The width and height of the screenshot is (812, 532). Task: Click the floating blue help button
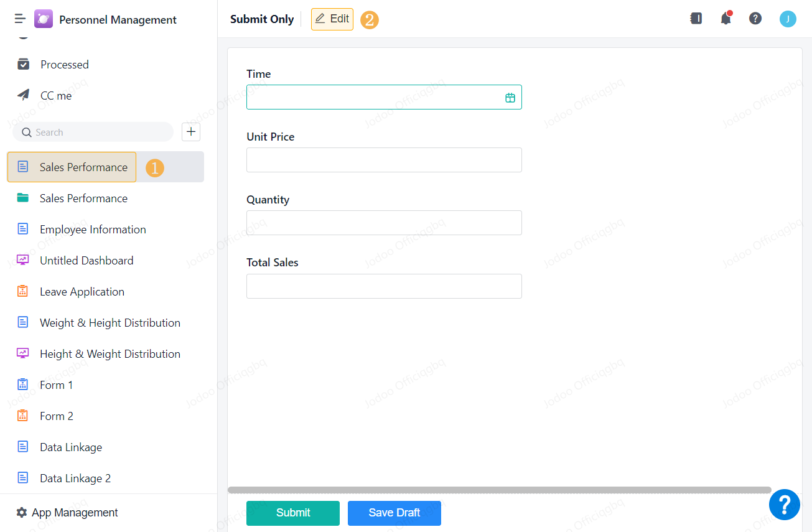pos(785,505)
